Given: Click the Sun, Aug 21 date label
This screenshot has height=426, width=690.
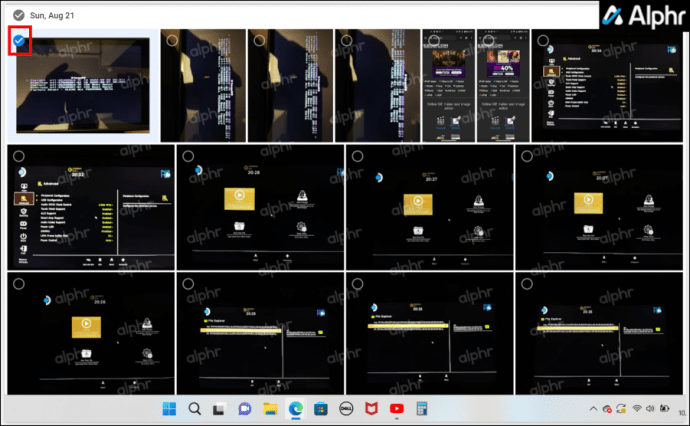Looking at the screenshot, I should click(52, 15).
